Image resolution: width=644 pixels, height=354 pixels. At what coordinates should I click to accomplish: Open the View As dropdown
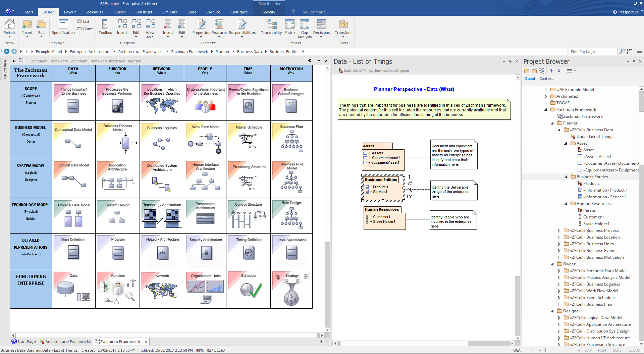coord(150,29)
